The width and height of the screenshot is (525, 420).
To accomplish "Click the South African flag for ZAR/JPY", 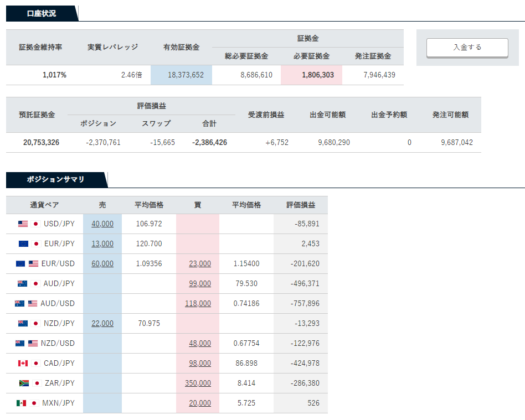I will pyautogui.click(x=23, y=383).
